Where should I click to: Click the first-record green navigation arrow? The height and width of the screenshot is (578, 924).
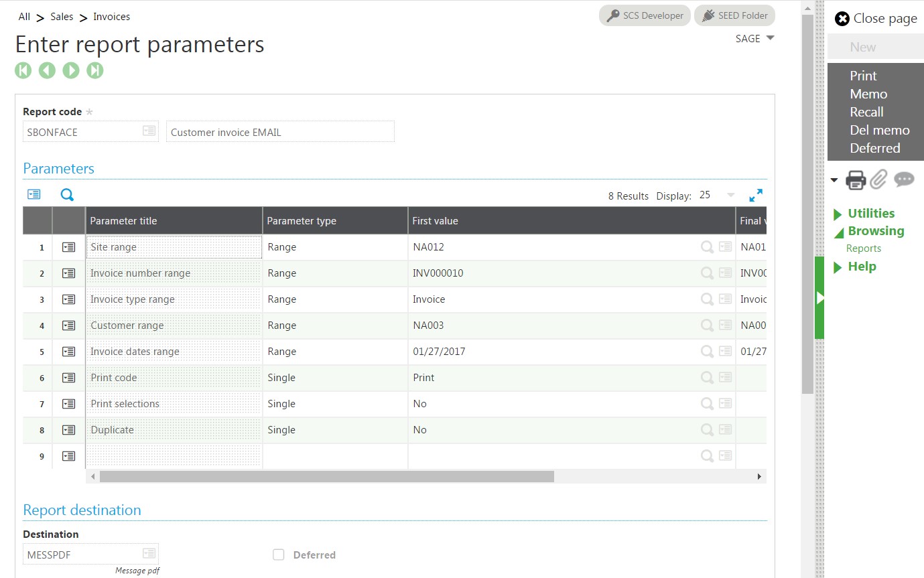23,70
